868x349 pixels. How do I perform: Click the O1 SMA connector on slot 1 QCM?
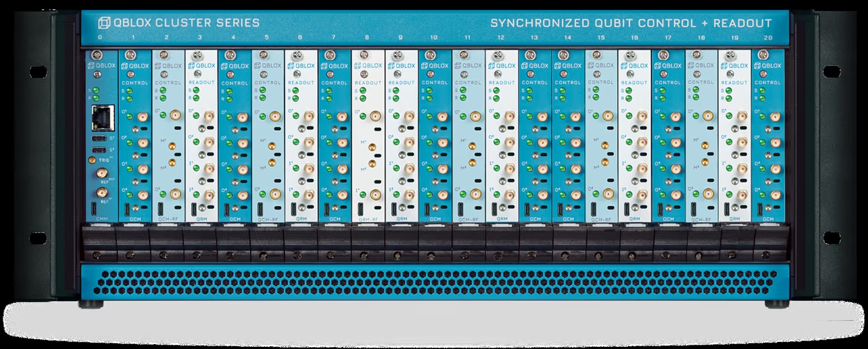[142, 117]
